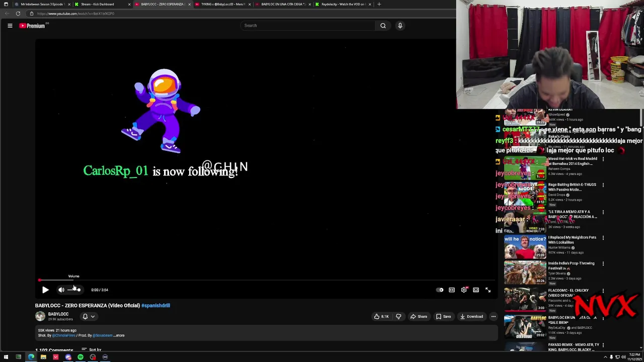Open the BABYLOCC channel avatar
This screenshot has height=362, width=644.
click(x=40, y=316)
